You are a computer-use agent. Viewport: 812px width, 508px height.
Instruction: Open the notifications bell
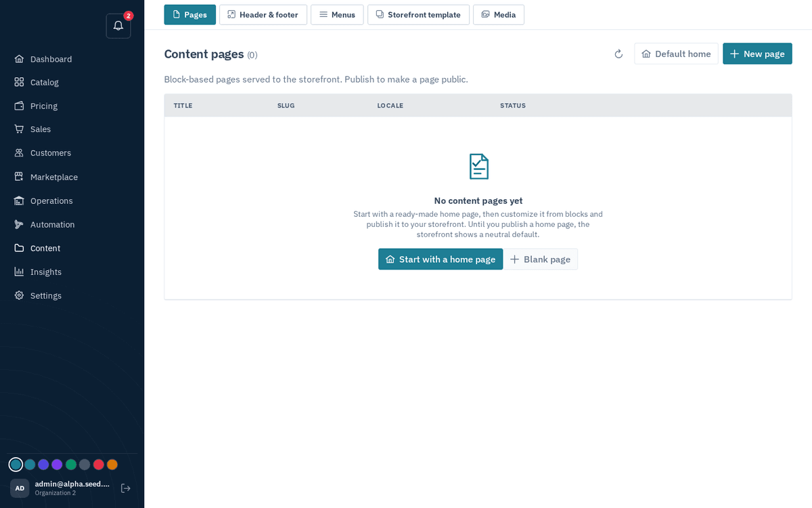click(118, 26)
